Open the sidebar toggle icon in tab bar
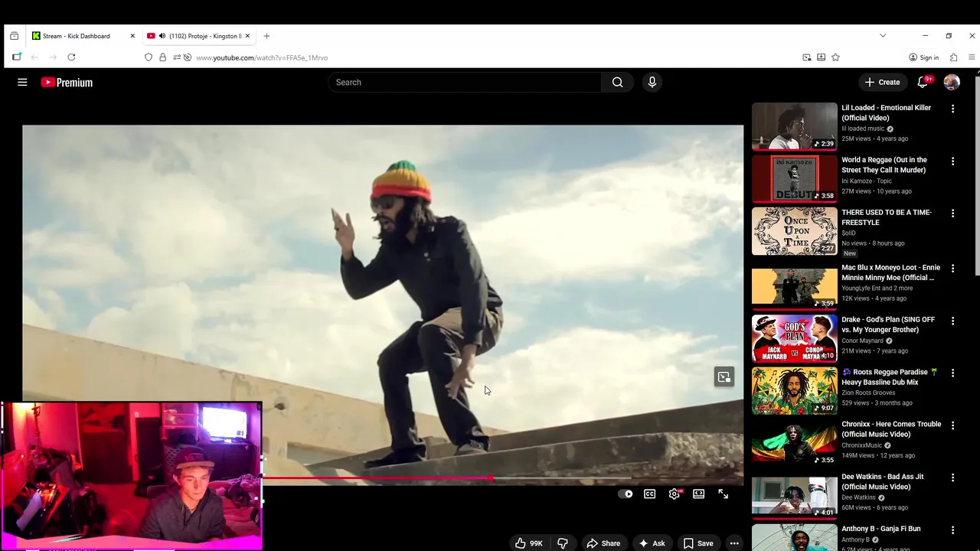 click(x=15, y=36)
